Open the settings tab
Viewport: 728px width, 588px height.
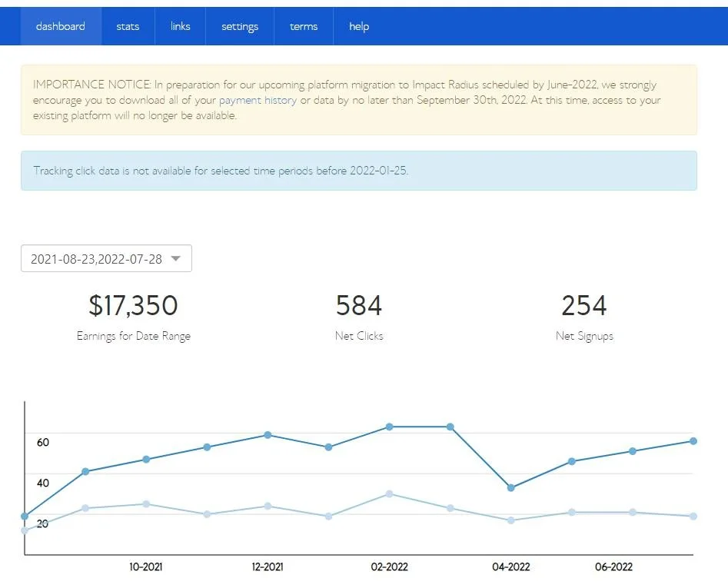tap(240, 26)
